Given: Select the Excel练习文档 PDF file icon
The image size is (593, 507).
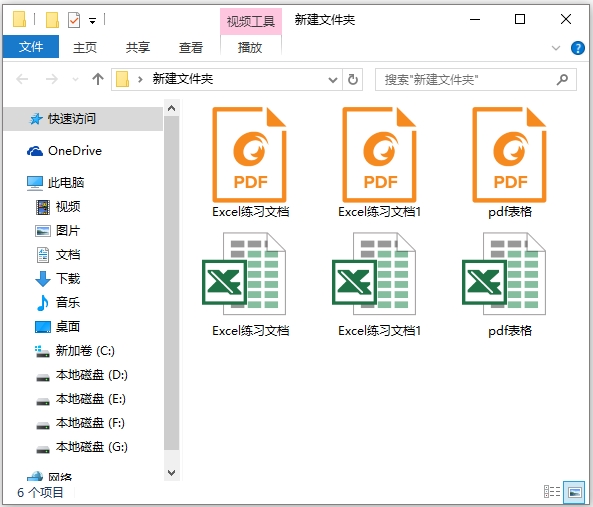Looking at the screenshot, I should (250, 155).
